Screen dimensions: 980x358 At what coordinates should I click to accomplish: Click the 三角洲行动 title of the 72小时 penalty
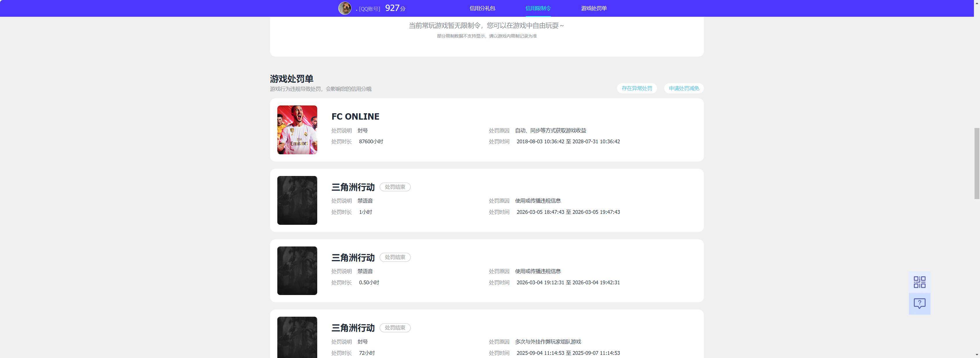353,328
